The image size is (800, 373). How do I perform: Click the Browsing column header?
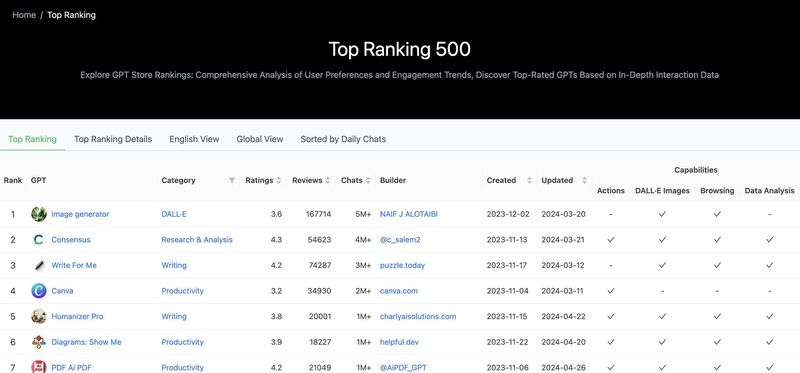(x=717, y=190)
